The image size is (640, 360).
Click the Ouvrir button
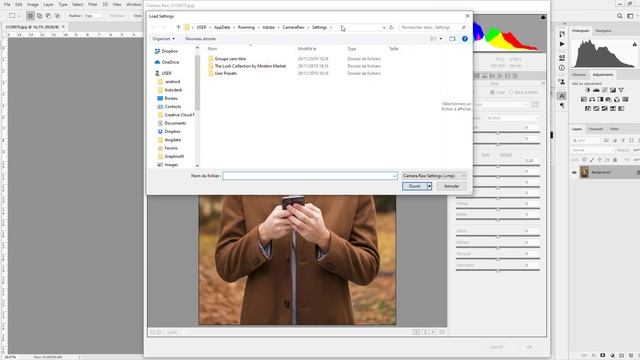pos(414,186)
